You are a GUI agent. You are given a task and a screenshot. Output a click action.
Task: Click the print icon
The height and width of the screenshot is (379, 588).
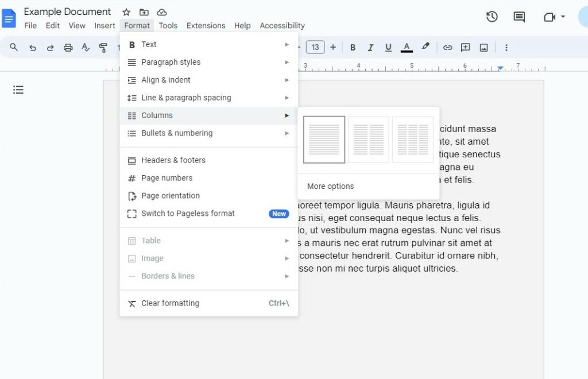tap(68, 48)
